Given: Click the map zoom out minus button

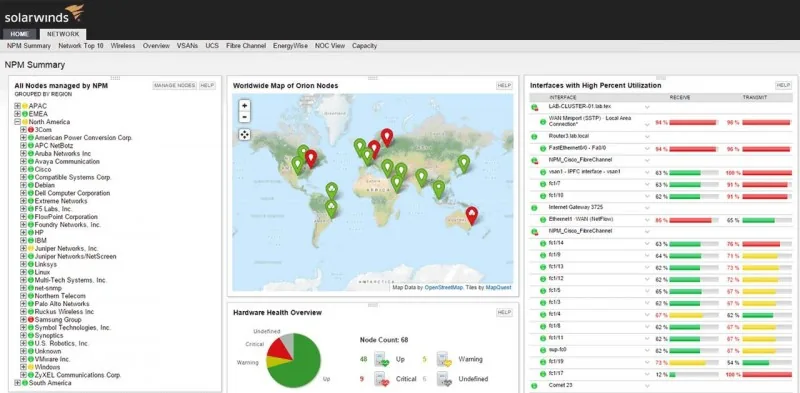Looking at the screenshot, I should 244,117.
